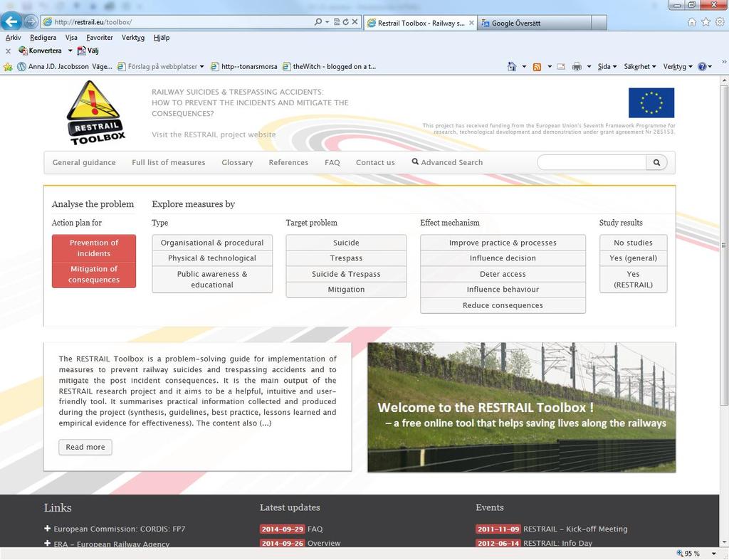Image resolution: width=729 pixels, height=560 pixels.
Task: Open the Redigera menu
Action: click(x=43, y=38)
